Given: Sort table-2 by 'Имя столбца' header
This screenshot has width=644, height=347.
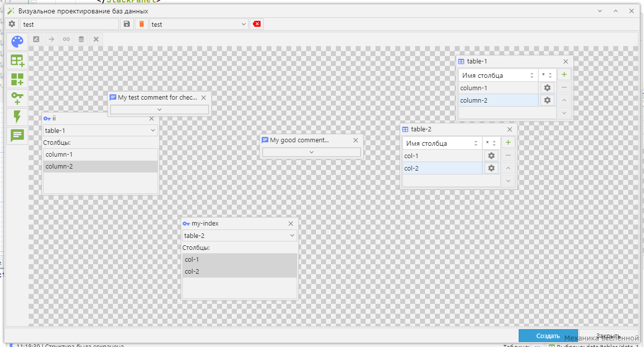Looking at the screenshot, I should point(442,143).
